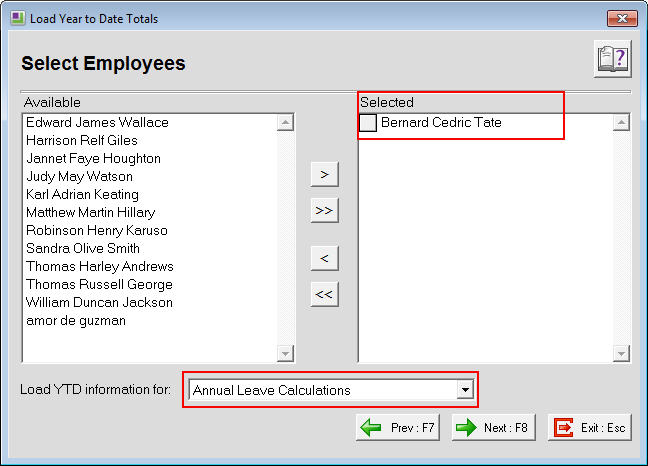Remove selected employee with < button
The height and width of the screenshot is (466, 648).
pyautogui.click(x=324, y=258)
